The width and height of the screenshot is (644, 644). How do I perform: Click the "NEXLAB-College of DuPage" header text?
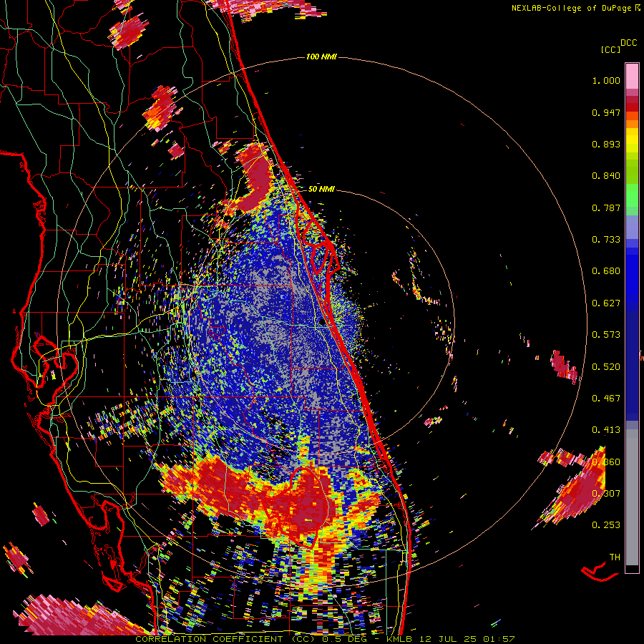[572, 8]
